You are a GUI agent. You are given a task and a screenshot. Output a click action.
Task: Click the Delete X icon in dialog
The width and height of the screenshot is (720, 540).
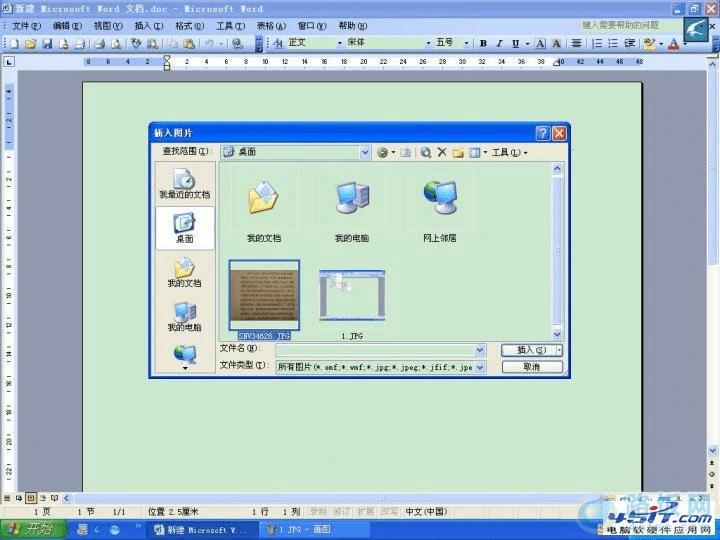pos(442,152)
